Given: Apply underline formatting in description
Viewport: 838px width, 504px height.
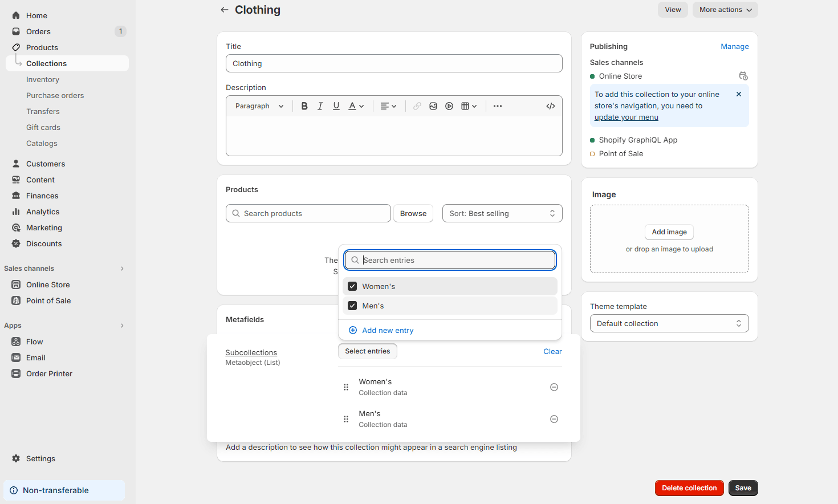Looking at the screenshot, I should pos(336,106).
